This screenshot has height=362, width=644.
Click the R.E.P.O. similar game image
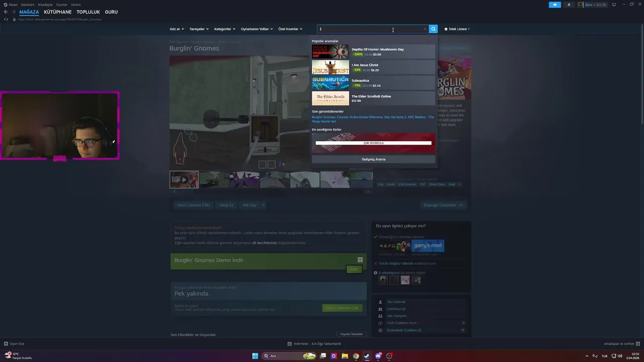point(395,246)
